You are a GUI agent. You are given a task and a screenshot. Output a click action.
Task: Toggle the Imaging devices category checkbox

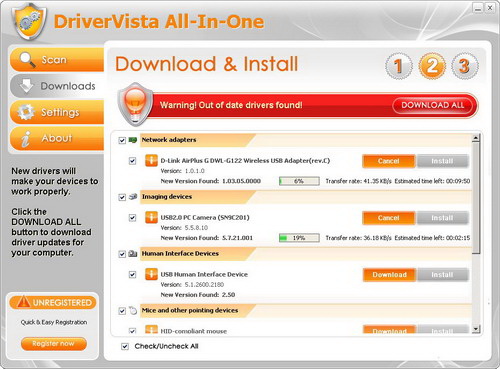point(122,197)
